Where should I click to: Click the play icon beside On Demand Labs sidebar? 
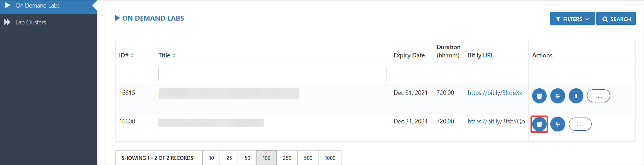pos(7,5)
